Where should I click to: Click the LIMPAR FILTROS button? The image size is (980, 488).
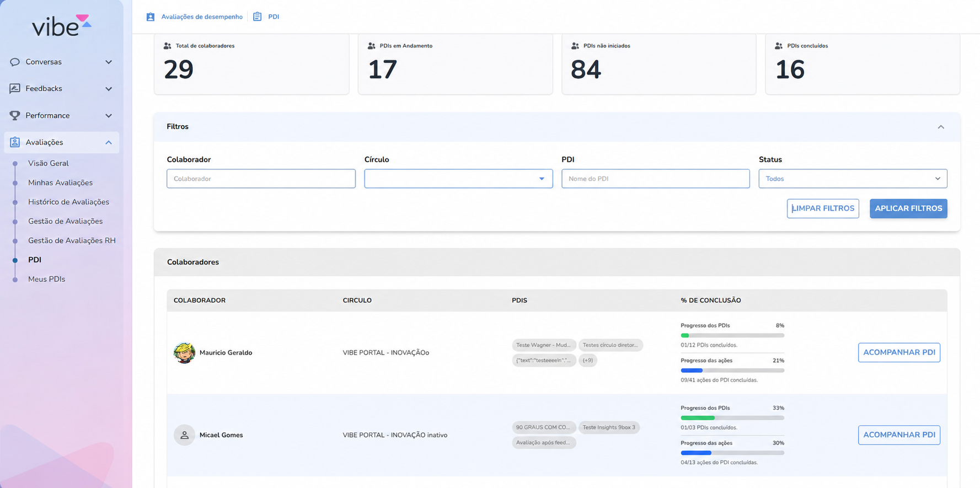[x=823, y=208]
